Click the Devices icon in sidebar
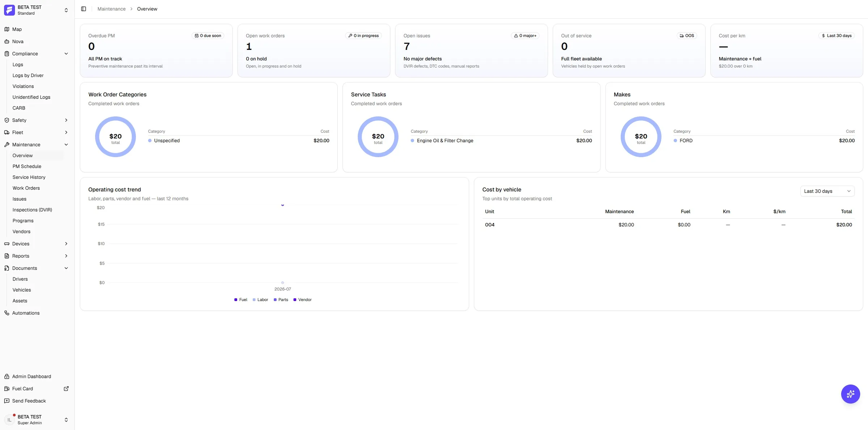This screenshot has height=430, width=868. 7,244
